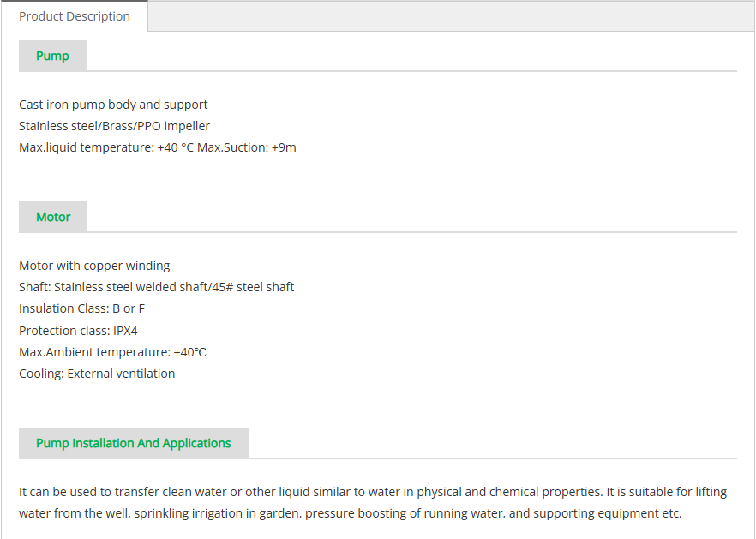
Task: Click the Max.Ambient temperature line
Action: pyautogui.click(x=113, y=352)
